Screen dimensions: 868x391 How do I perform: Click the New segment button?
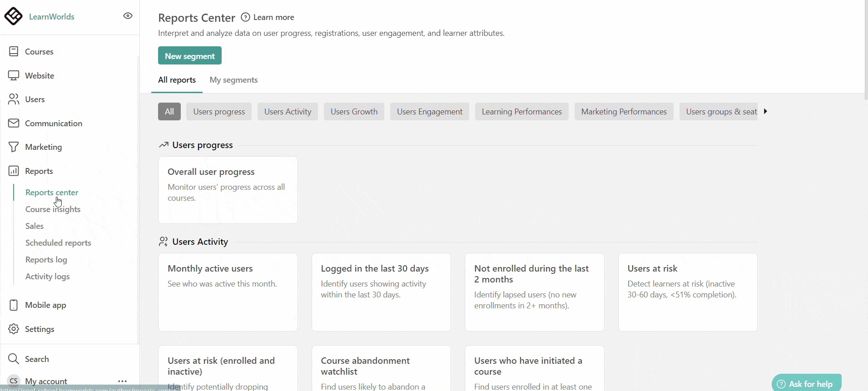[189, 56]
